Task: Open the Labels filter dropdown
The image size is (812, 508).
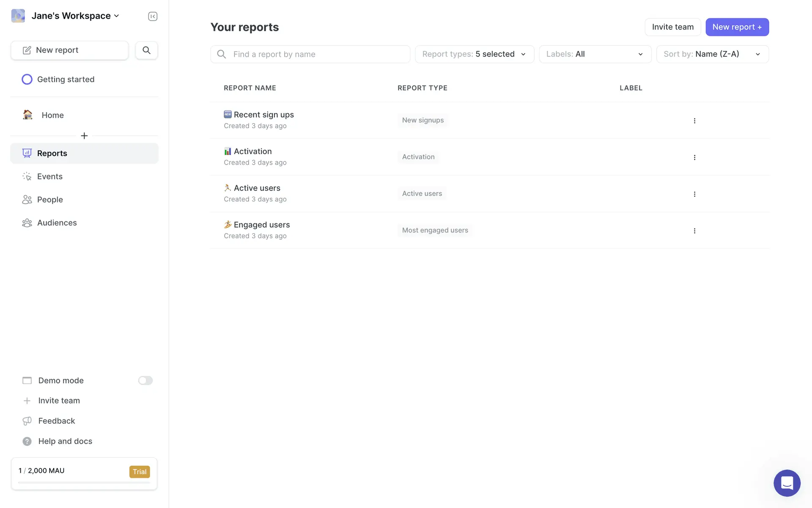Action: pyautogui.click(x=595, y=54)
